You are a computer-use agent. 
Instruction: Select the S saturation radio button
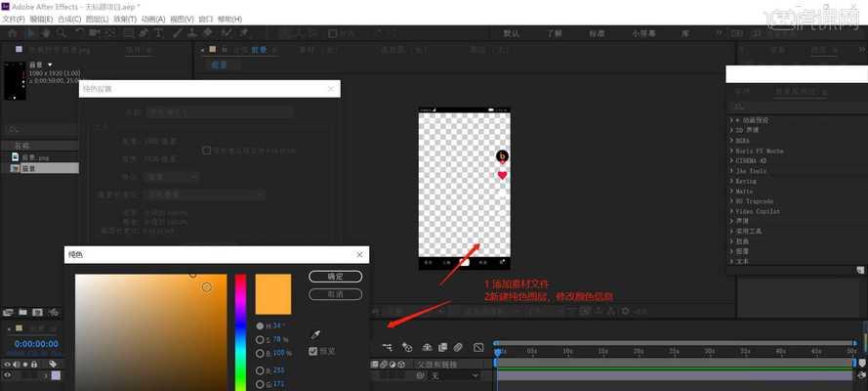point(260,339)
